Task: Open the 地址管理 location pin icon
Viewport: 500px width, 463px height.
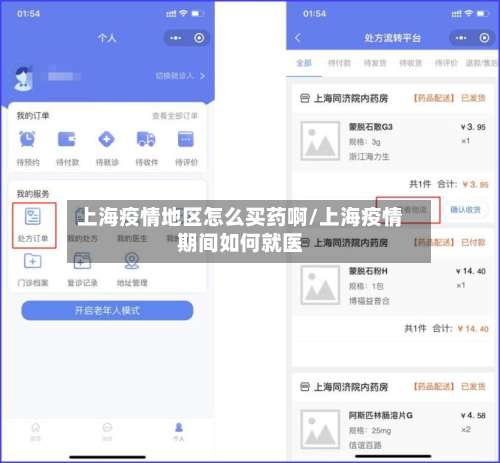Action: coord(132,261)
